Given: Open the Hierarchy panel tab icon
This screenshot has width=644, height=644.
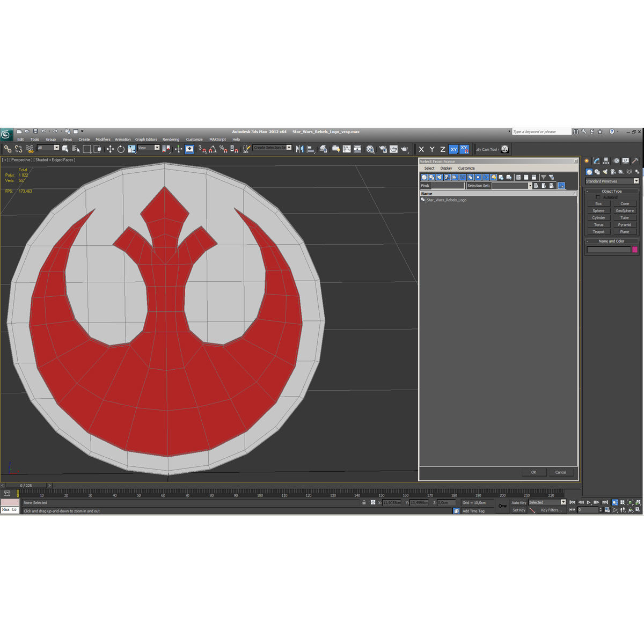Looking at the screenshot, I should pos(606,160).
